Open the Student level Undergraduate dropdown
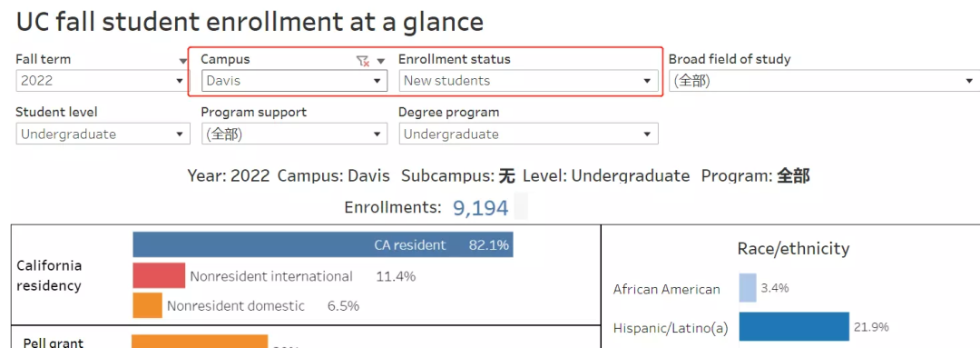The width and height of the screenshot is (980, 348). [x=103, y=134]
